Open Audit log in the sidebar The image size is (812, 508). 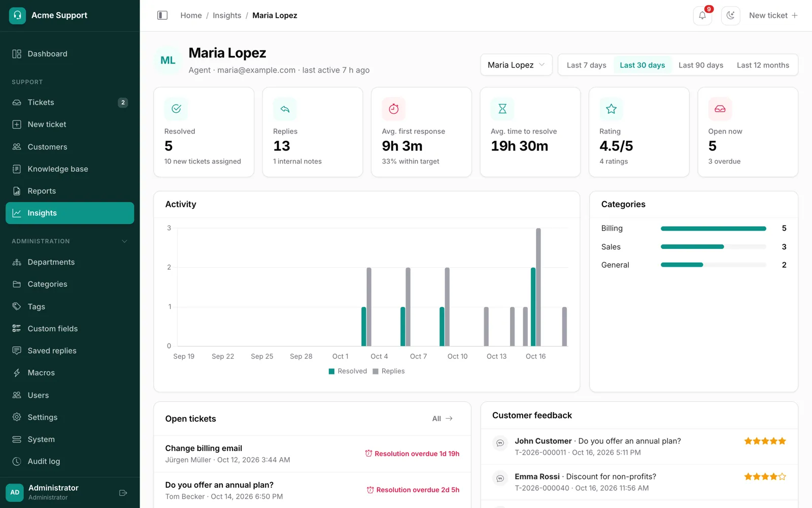coord(70,461)
